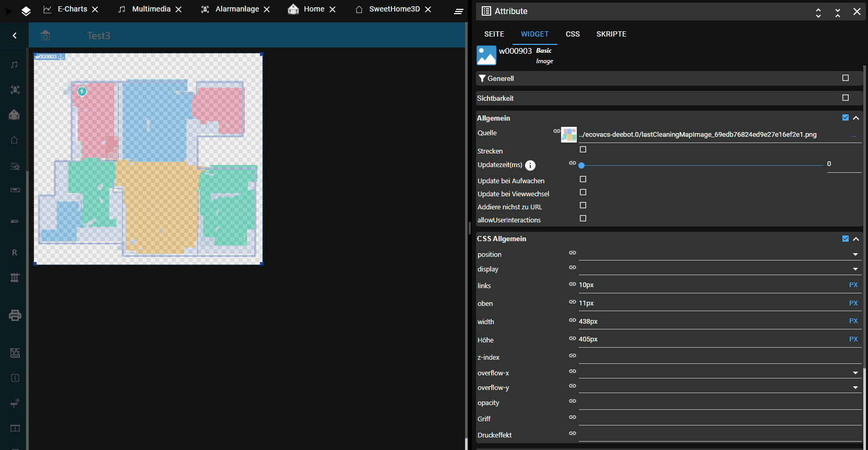Enable the Addiere nichst zu URL checkbox
This screenshot has height=450, width=868.
[x=583, y=205]
